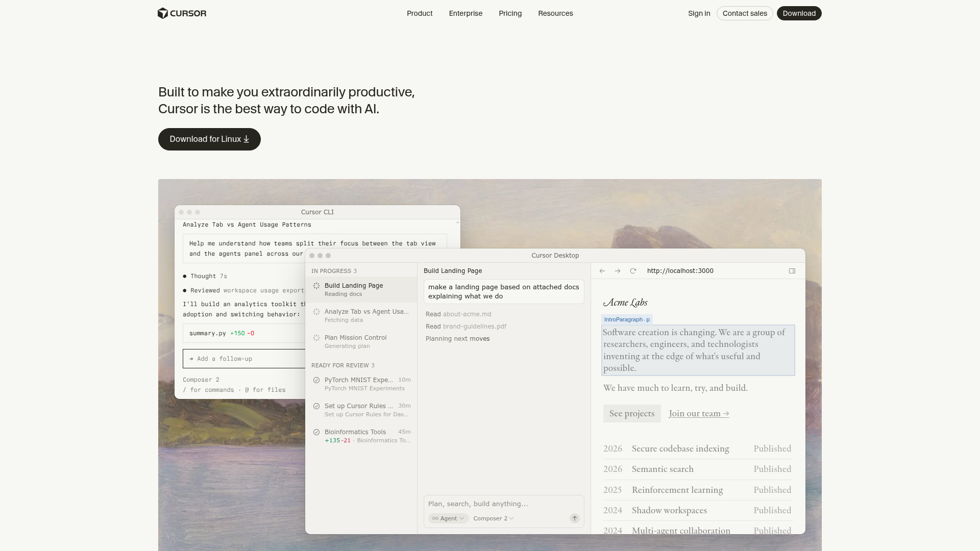The width and height of the screenshot is (980, 551).
Task: Click the check icon for PyTorch MNIST task
Action: point(316,381)
